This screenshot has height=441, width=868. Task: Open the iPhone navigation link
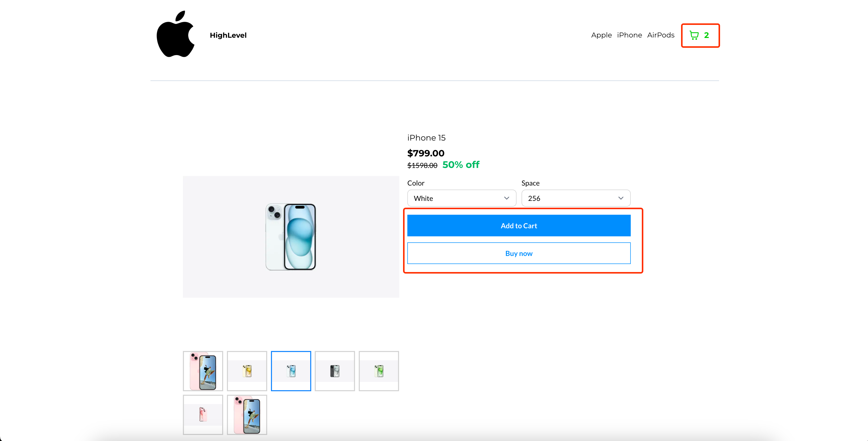point(629,35)
